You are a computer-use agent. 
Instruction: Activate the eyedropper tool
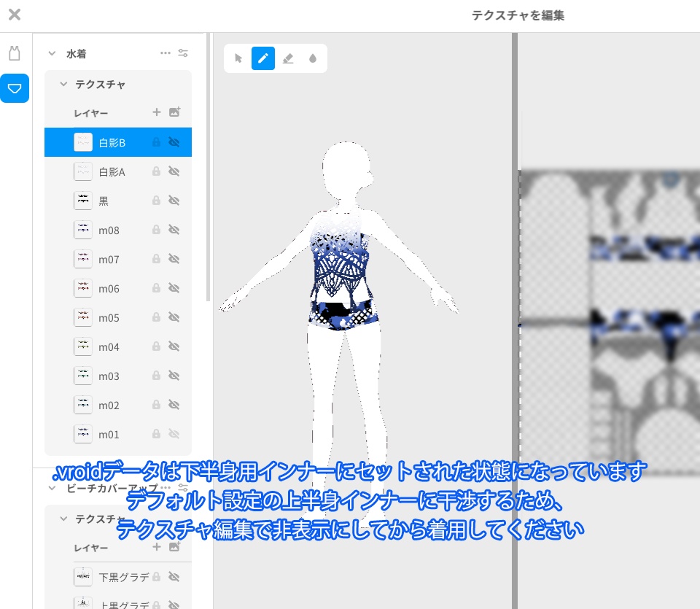click(x=312, y=58)
